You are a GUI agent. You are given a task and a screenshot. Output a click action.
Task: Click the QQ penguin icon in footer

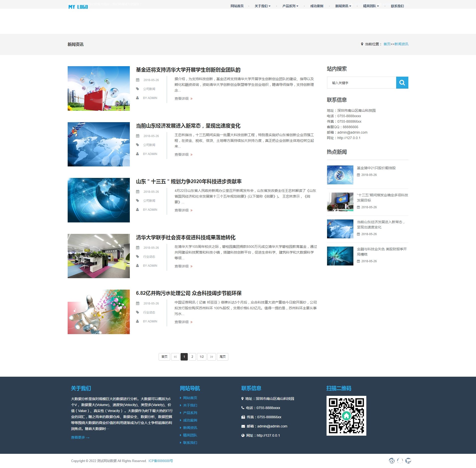click(400, 461)
